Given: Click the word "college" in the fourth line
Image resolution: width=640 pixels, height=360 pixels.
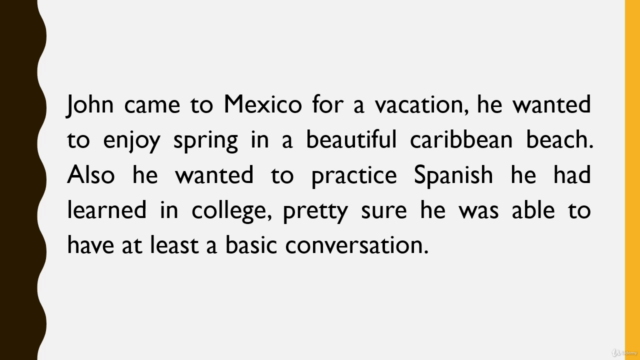Looking at the screenshot, I should pos(231,212).
